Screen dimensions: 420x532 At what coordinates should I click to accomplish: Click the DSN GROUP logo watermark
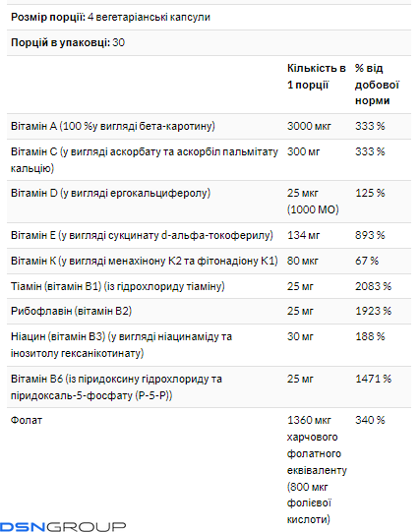[63, 526]
